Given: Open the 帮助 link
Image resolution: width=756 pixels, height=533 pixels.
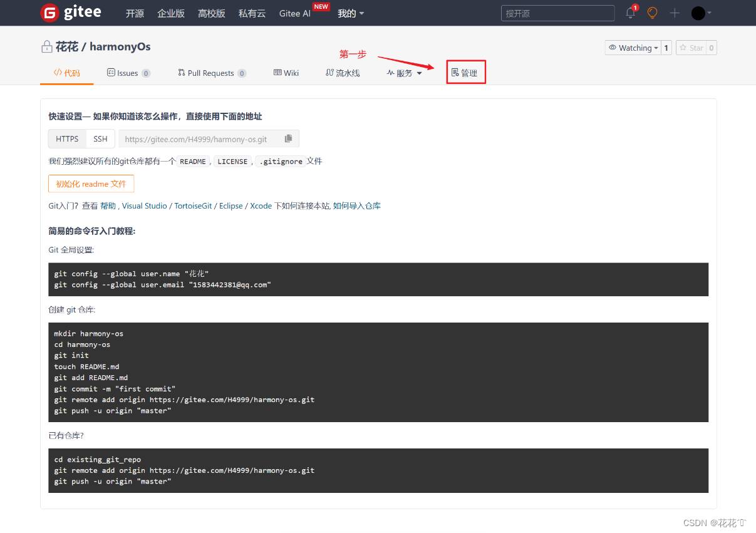Looking at the screenshot, I should 108,205.
